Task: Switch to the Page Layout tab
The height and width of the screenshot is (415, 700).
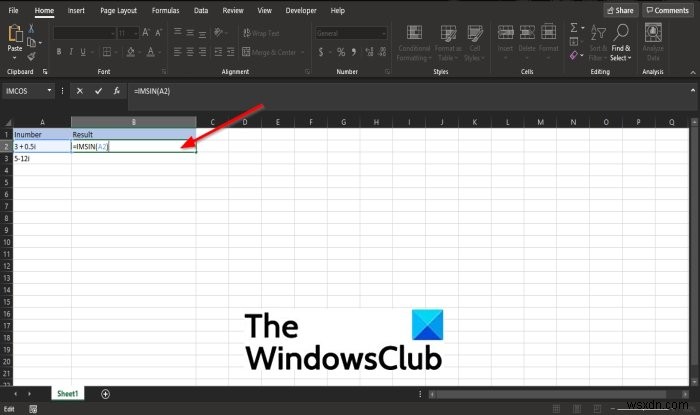Action: coord(118,10)
